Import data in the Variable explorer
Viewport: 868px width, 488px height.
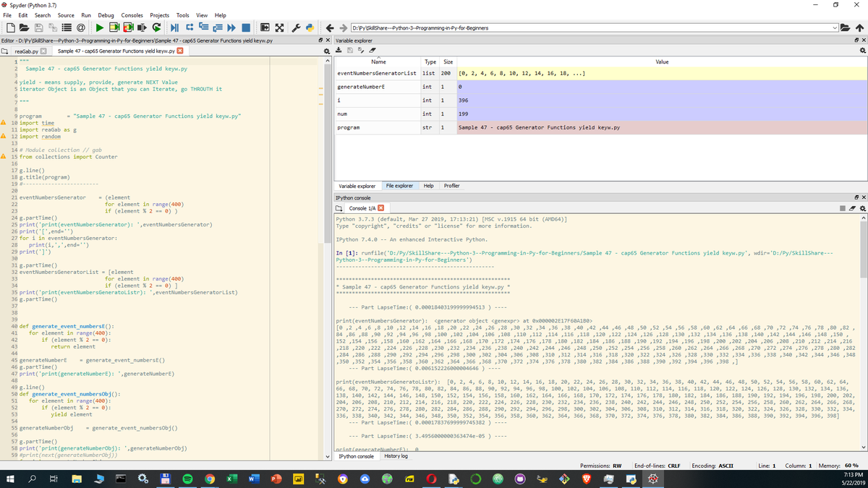pyautogui.click(x=340, y=51)
